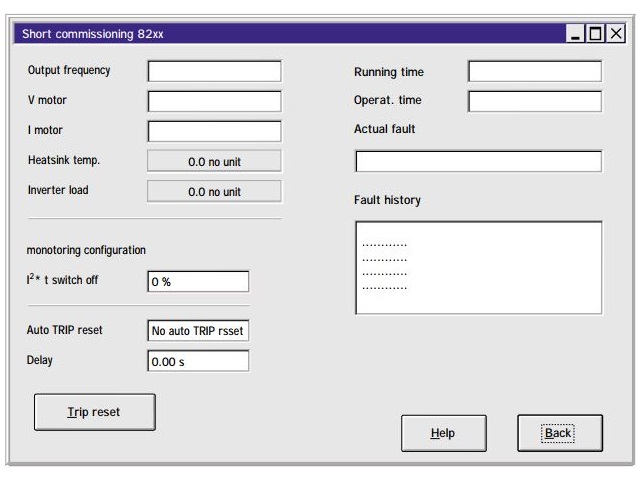The image size is (640, 480).
Task: Click the Output frequency input field
Action: tap(214, 71)
